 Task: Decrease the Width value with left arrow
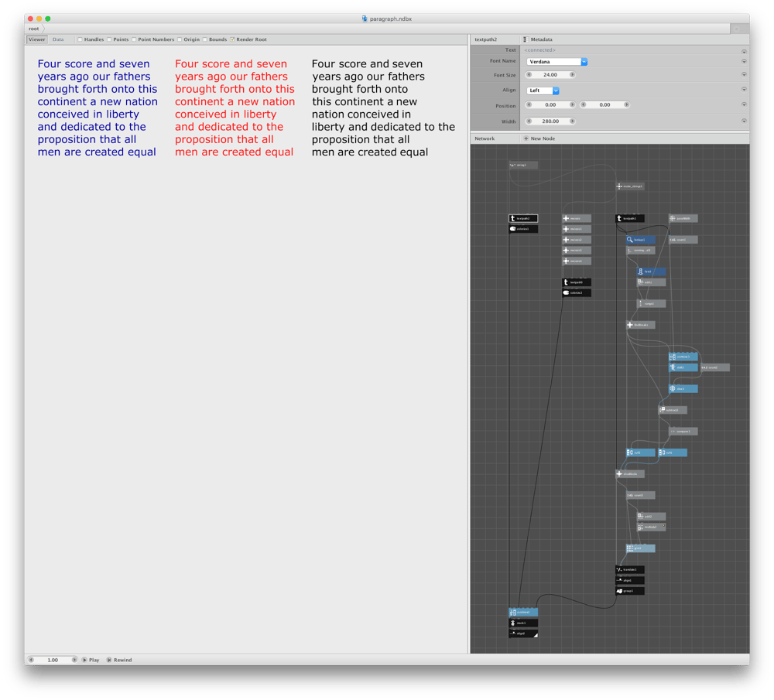pos(529,121)
